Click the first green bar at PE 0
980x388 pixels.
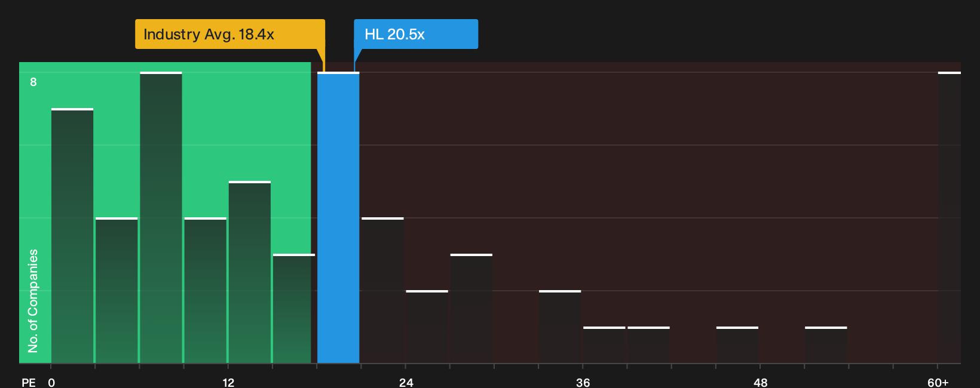coord(72,236)
